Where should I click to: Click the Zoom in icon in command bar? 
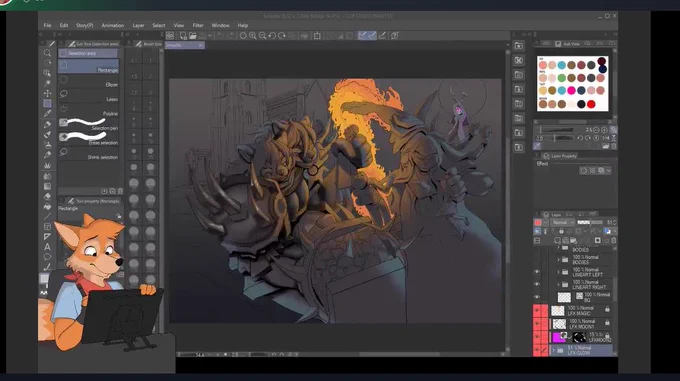(x=252, y=36)
